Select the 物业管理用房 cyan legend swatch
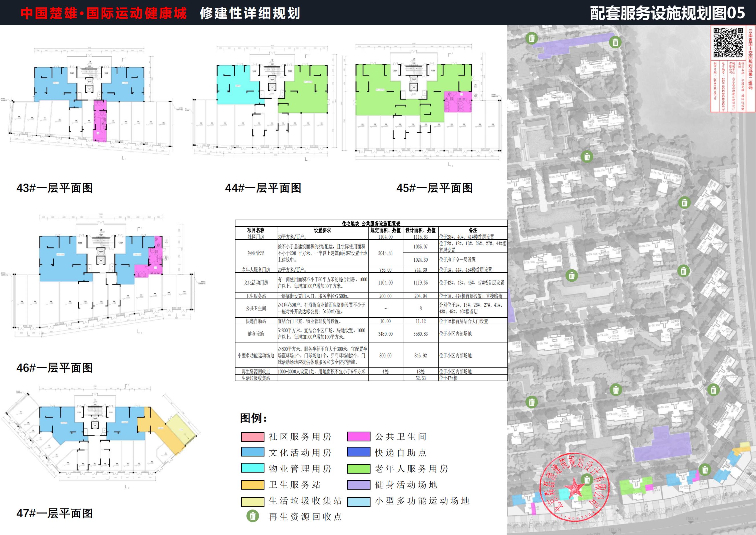This screenshot has width=756, height=535. (x=253, y=468)
